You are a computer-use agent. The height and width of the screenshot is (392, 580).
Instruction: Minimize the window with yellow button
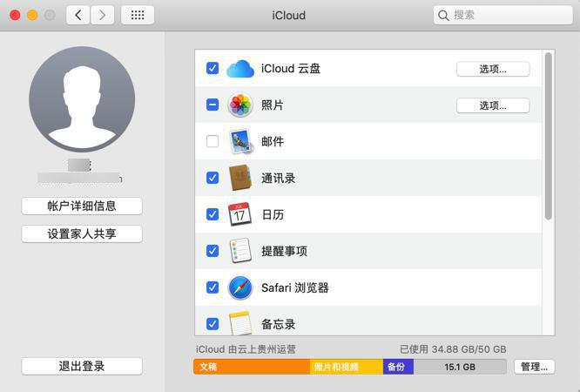tap(32, 15)
